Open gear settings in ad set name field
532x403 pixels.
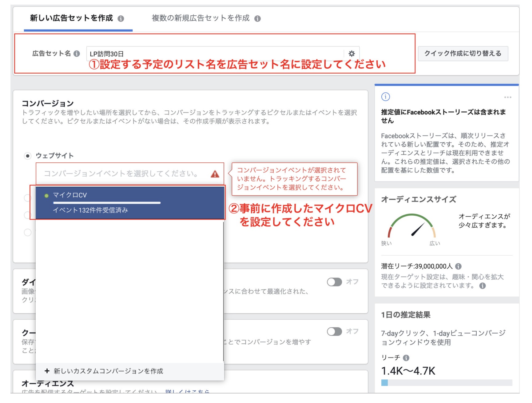pos(351,54)
